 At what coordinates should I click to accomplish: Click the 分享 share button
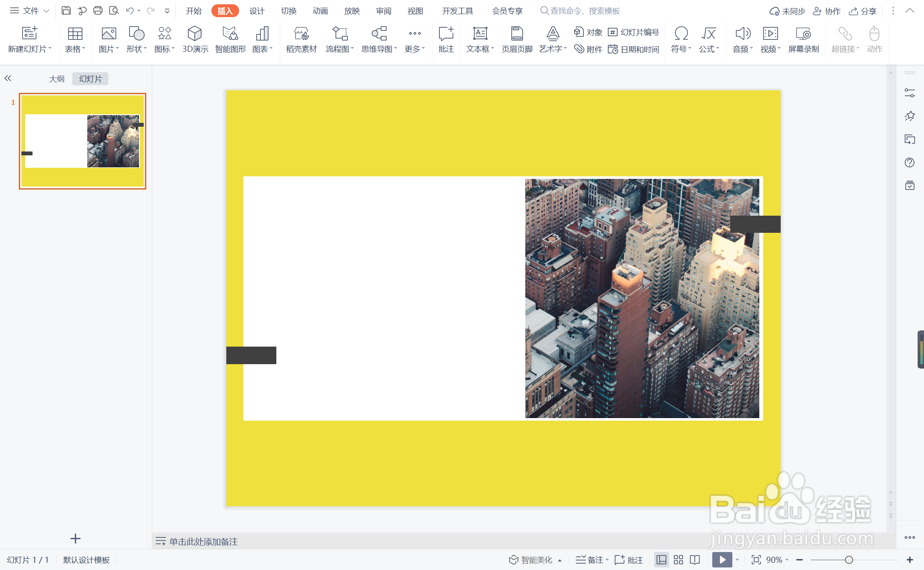863,11
